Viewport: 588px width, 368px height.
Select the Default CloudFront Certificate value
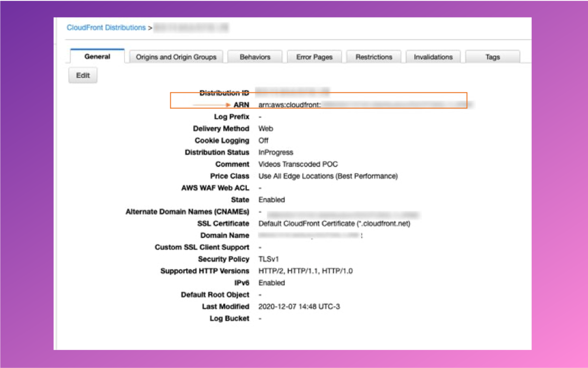334,224
